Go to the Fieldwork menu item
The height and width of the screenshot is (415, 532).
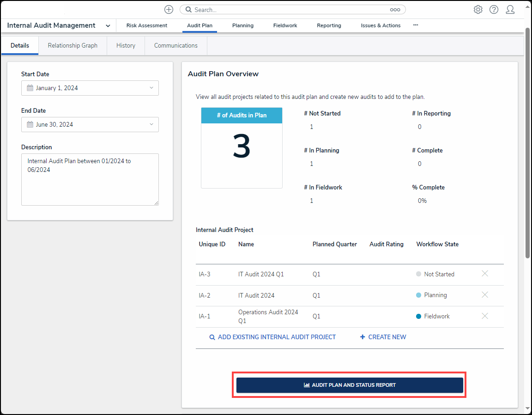pyautogui.click(x=285, y=26)
